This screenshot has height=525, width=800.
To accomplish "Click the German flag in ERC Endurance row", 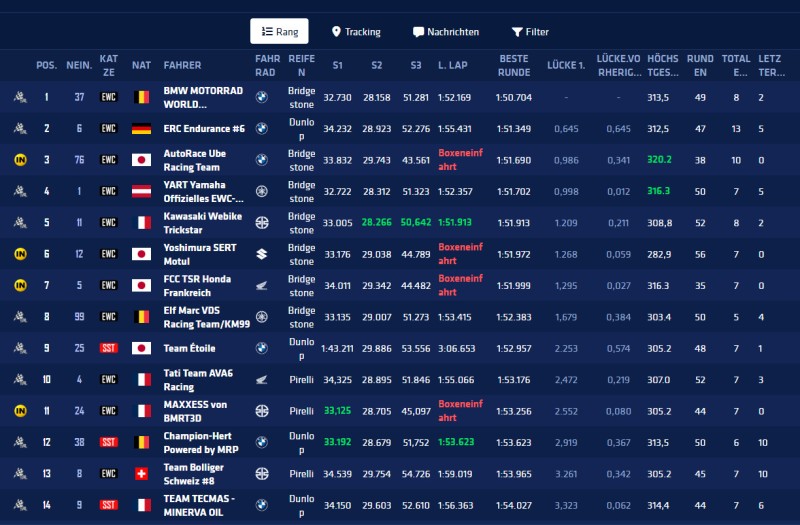I will pyautogui.click(x=141, y=129).
